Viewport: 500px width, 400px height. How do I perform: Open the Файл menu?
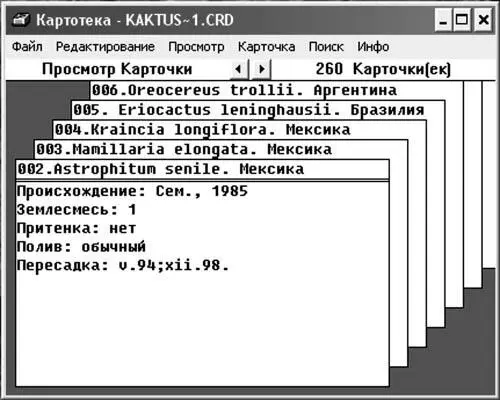[x=27, y=47]
